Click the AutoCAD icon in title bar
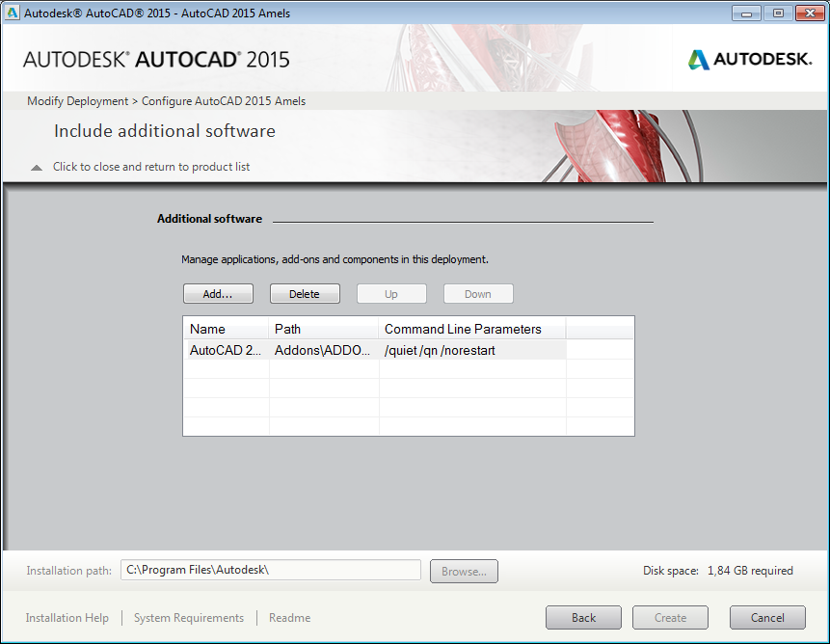 (13, 13)
